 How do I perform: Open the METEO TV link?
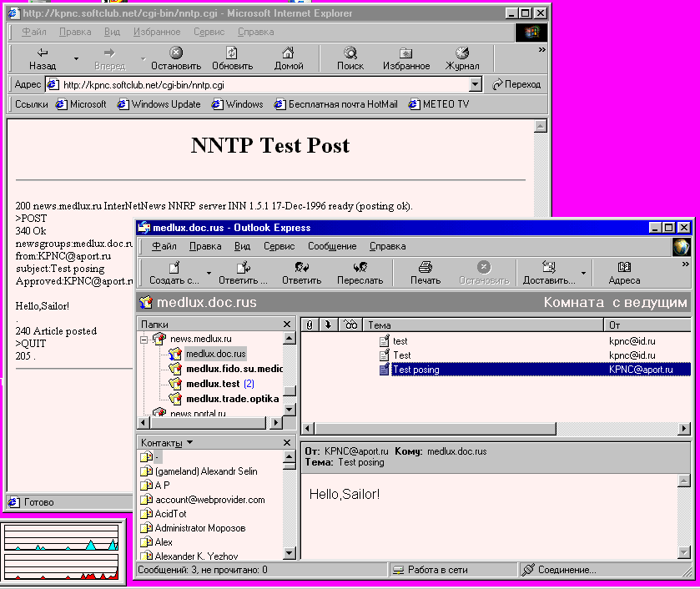tap(439, 104)
